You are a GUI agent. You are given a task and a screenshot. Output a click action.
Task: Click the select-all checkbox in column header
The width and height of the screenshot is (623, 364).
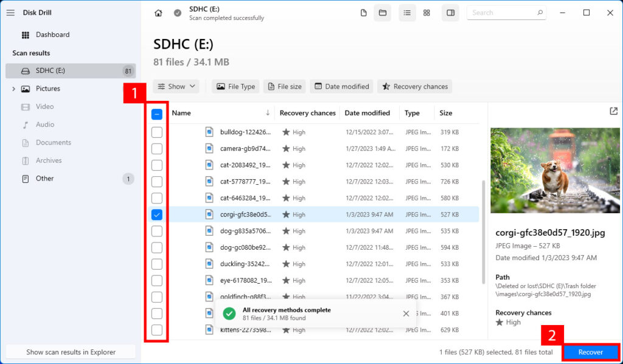tap(156, 113)
